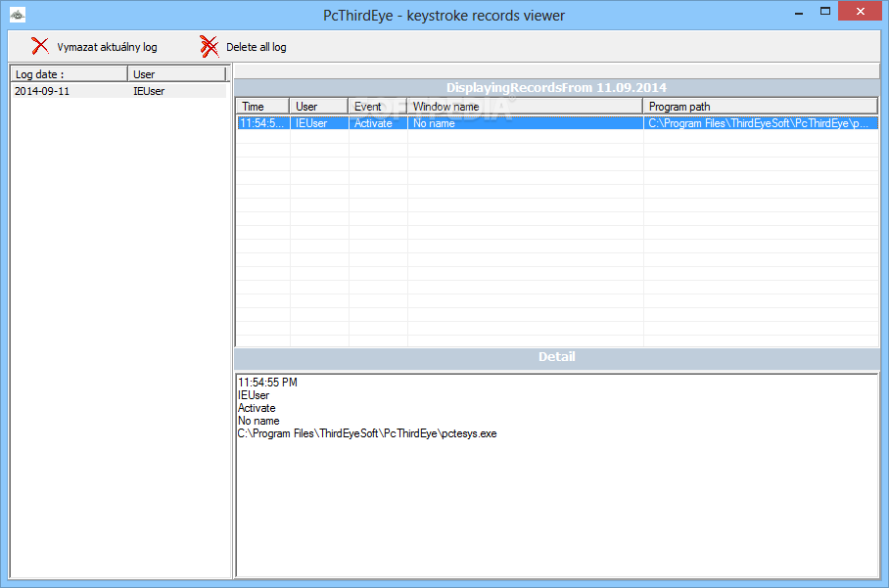Select the 2014-09-11 log date row
Image resolution: width=889 pixels, height=588 pixels.
coord(118,91)
